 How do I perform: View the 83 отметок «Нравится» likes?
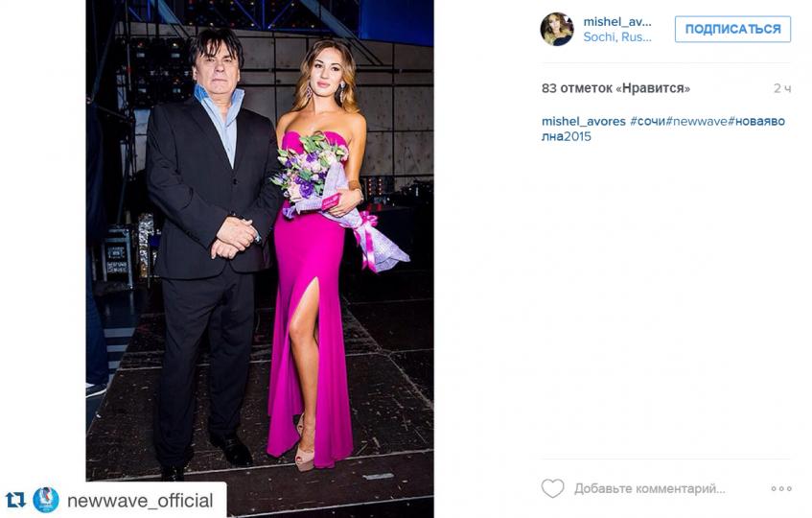click(x=615, y=88)
